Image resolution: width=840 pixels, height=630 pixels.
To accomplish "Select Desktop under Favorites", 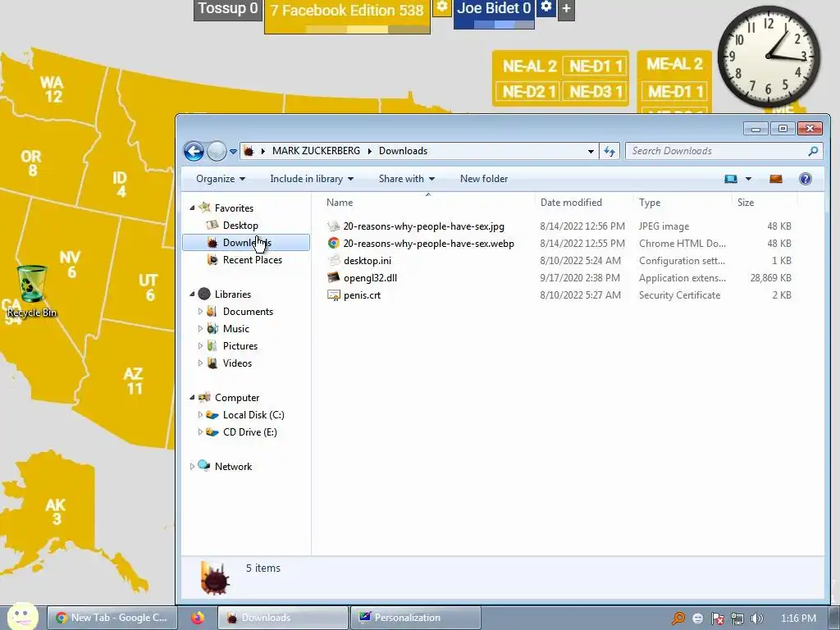I will [x=240, y=226].
